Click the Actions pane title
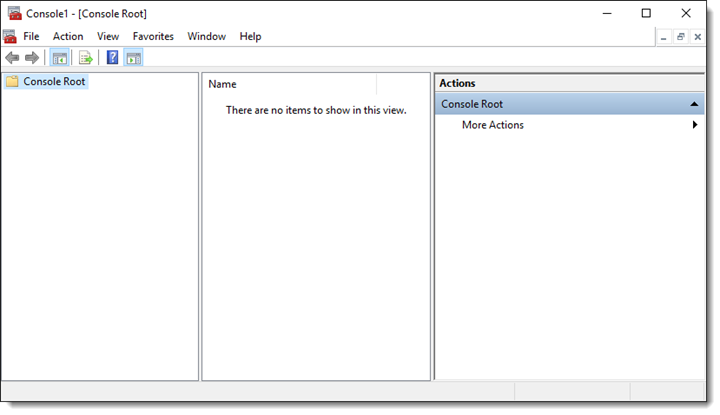This screenshot has width=720, height=415. (x=457, y=83)
